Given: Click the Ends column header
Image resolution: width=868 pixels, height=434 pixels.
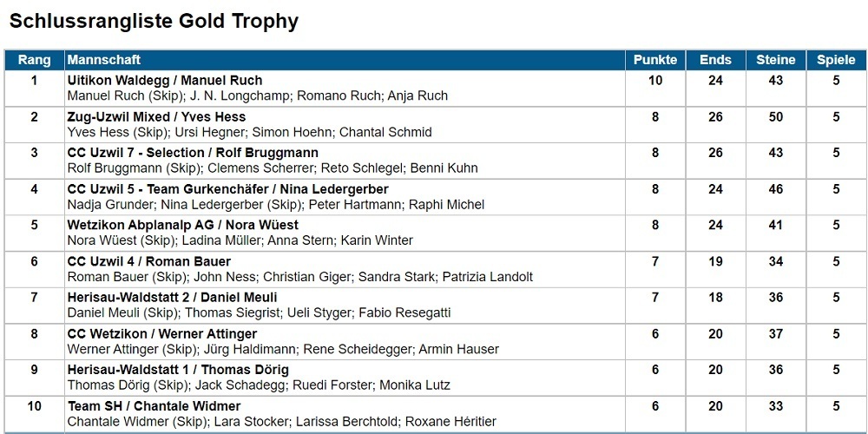Looking at the screenshot, I should tap(715, 60).
